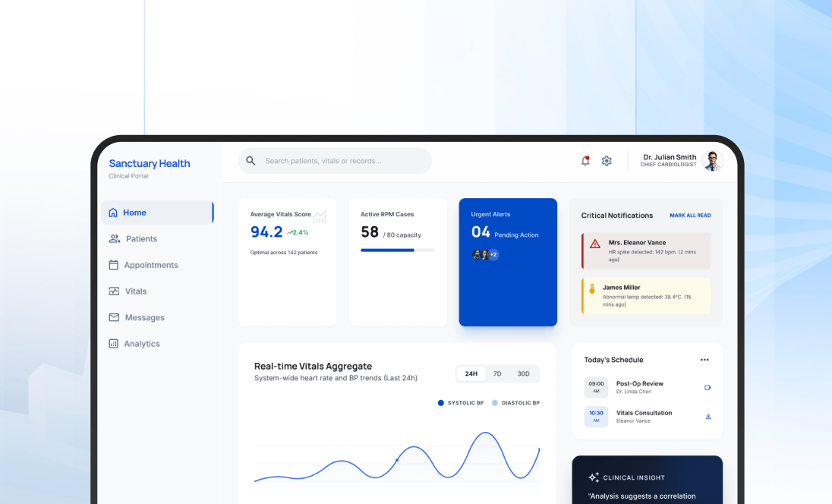This screenshot has width=832, height=504.
Task: Switch chart range to 30D
Action: pyautogui.click(x=524, y=373)
